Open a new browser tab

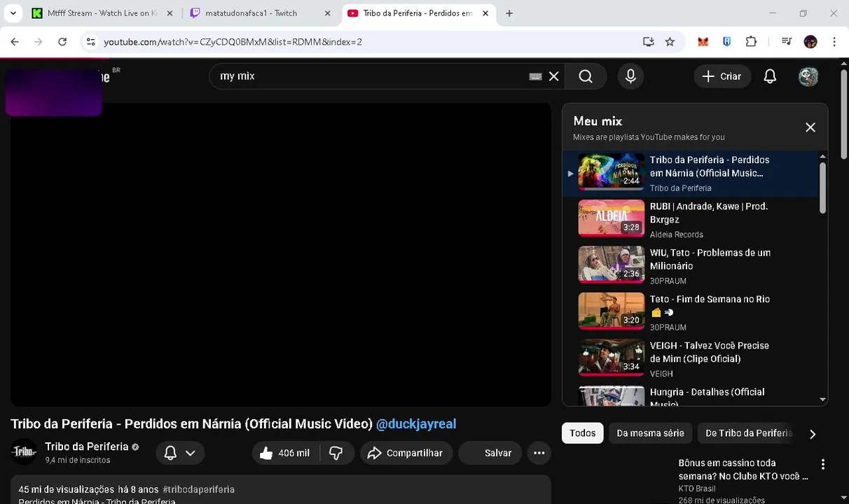point(509,13)
